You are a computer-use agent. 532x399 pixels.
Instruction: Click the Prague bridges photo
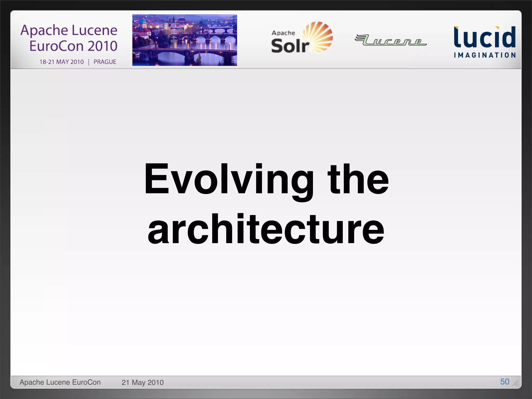pos(184,40)
